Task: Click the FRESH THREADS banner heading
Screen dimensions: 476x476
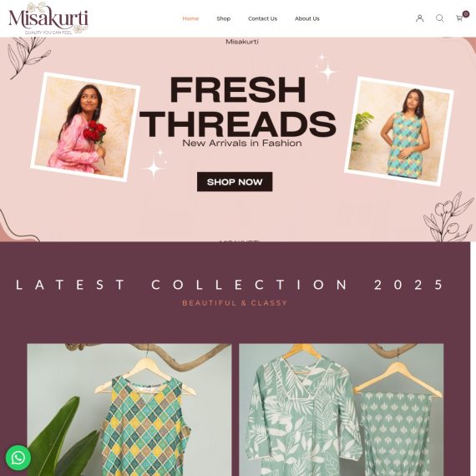Action: 238,107
